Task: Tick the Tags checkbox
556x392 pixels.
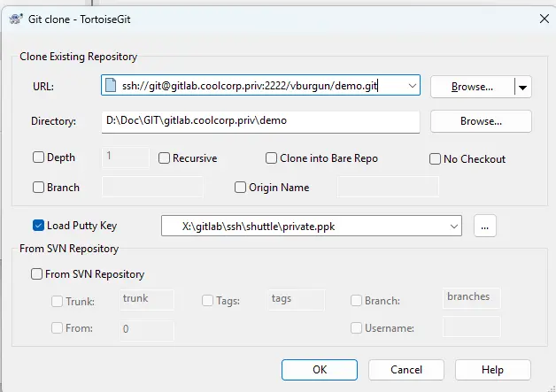Action: click(207, 301)
